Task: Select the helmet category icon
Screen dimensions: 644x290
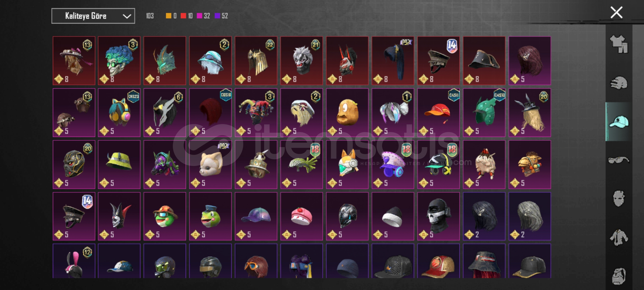Action: pyautogui.click(x=619, y=83)
